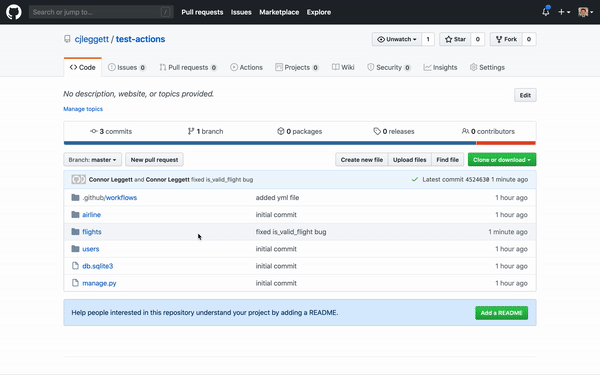
Task: Open the user avatar menu
Action: click(x=586, y=12)
